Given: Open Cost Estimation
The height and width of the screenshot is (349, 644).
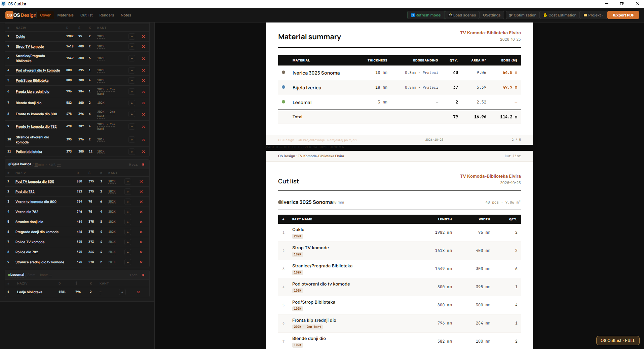Looking at the screenshot, I should 560,15.
